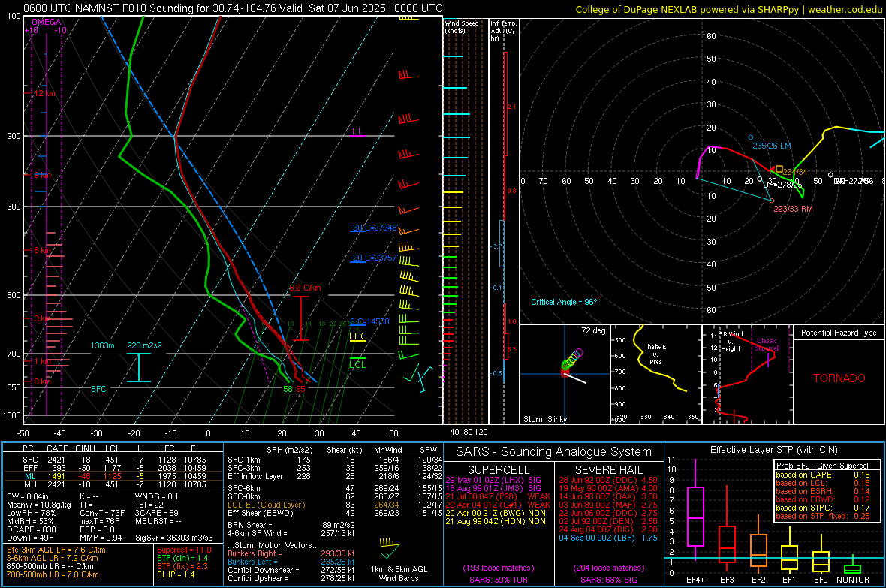Viewport: 886px width, 588px height.
Task: Click 'Bunkers Right = 293/33 kt' line
Action: point(291,553)
